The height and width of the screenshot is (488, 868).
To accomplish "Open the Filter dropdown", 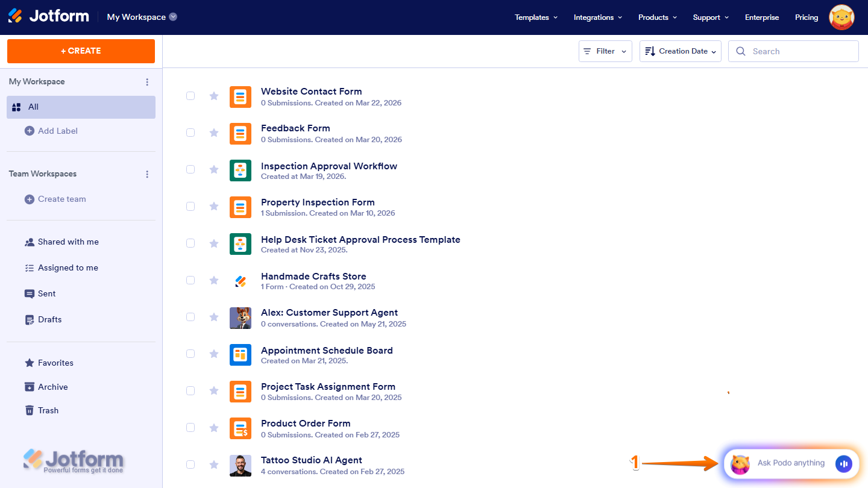I will coord(605,51).
